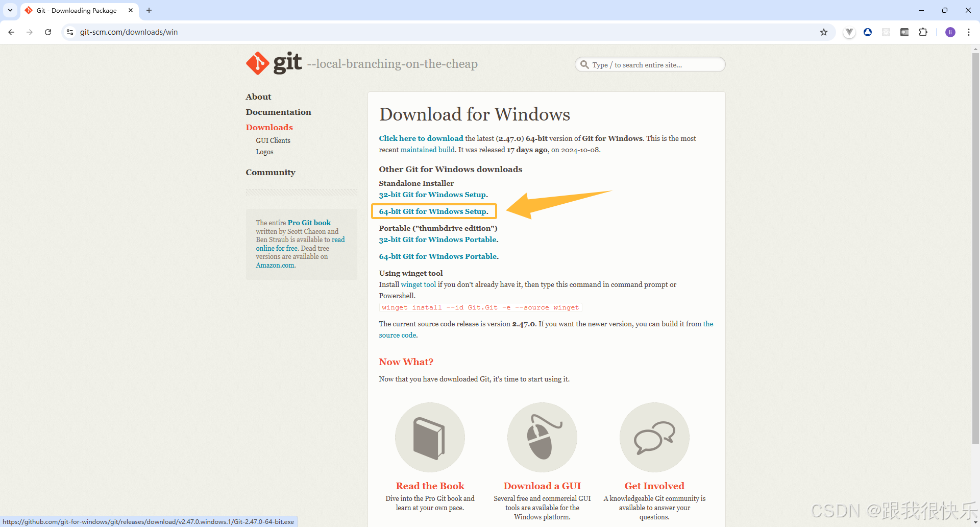Open the About section
980x527 pixels.
258,97
